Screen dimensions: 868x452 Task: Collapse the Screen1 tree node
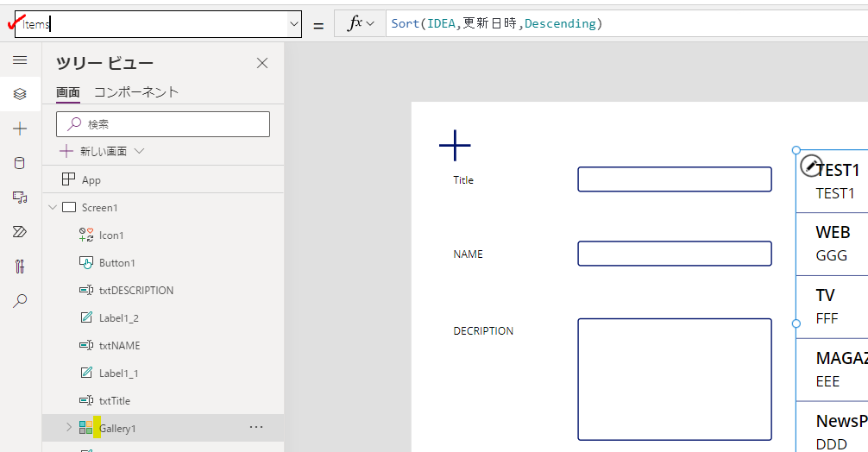[x=53, y=208]
